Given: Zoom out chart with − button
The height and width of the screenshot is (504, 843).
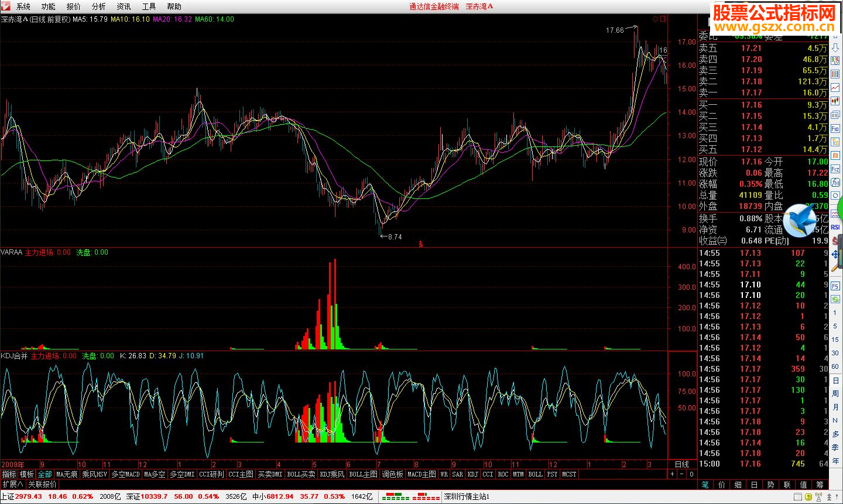Looking at the screenshot, I should [x=681, y=474].
